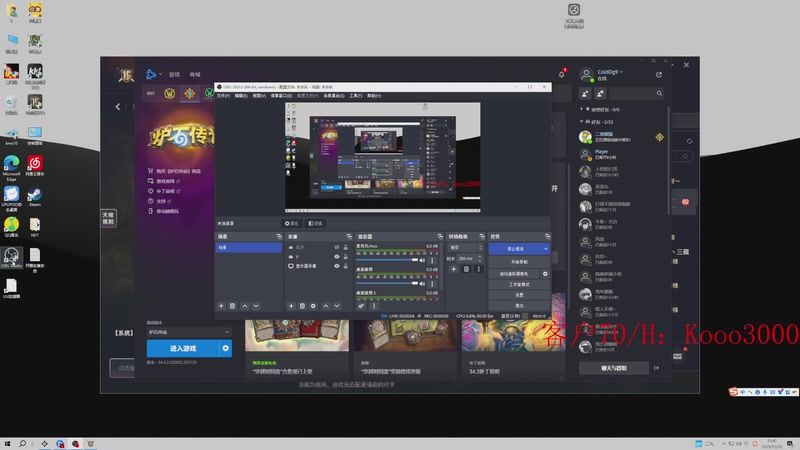Open streaming button dropdown arrow
The width and height of the screenshot is (800, 450).
[x=545, y=249]
